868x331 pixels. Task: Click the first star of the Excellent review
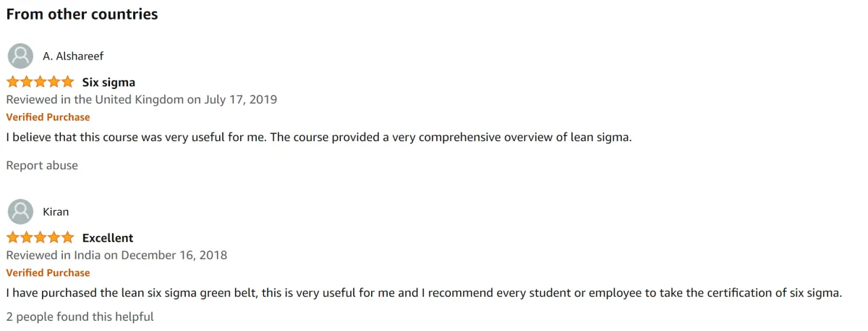[13, 238]
